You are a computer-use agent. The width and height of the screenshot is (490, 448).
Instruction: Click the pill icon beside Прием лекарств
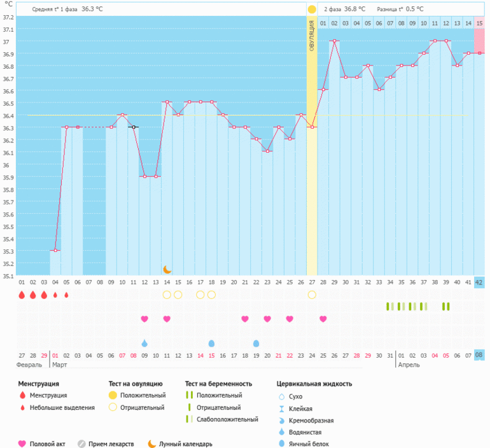coord(81,444)
